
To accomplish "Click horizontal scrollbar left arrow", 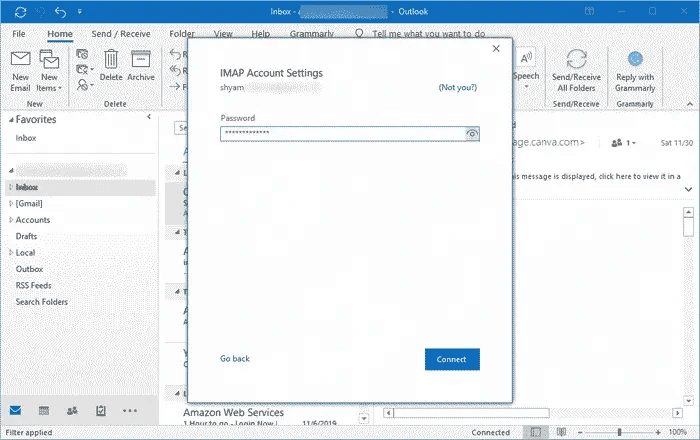I will pos(388,413).
